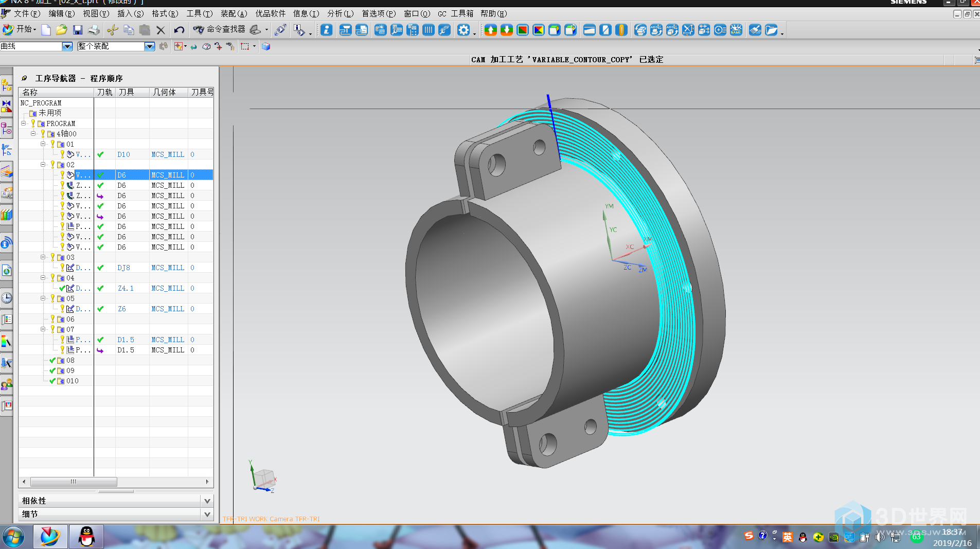Viewport: 980px width, 549px height.
Task: Collapse the 4轴00 group node
Action: pos(33,134)
